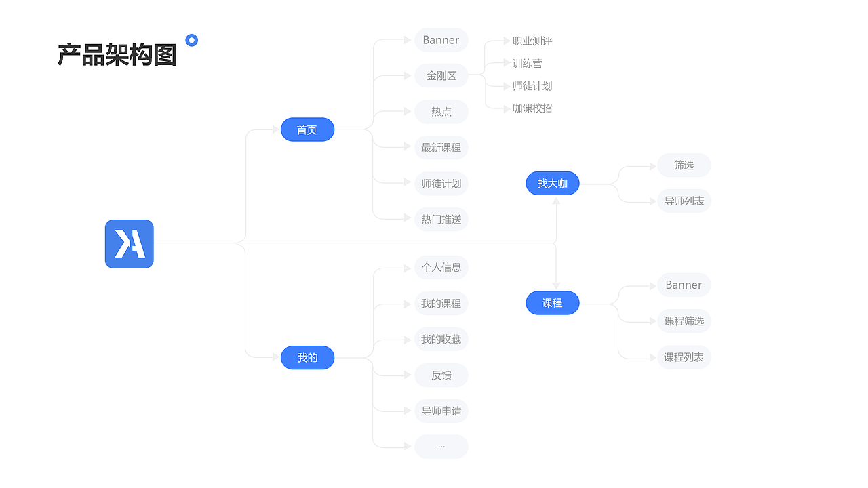Click the ellipsis node under 我的

tap(441, 447)
